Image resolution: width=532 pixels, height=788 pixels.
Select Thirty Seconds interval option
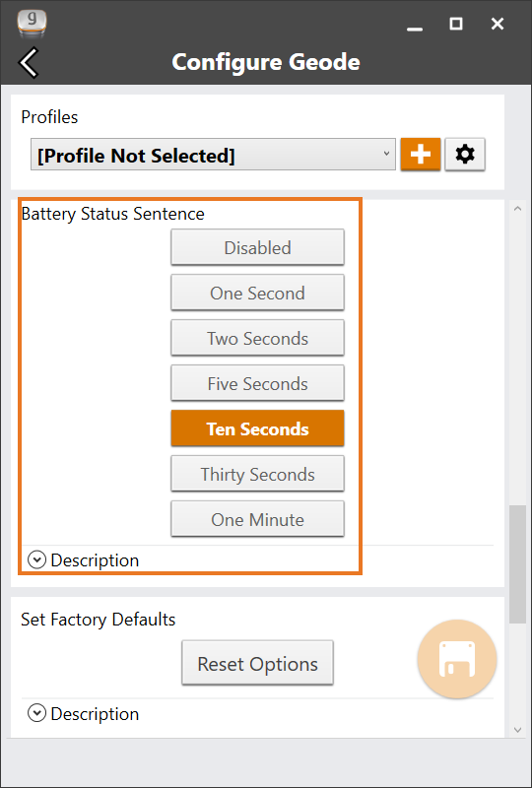coord(257,474)
